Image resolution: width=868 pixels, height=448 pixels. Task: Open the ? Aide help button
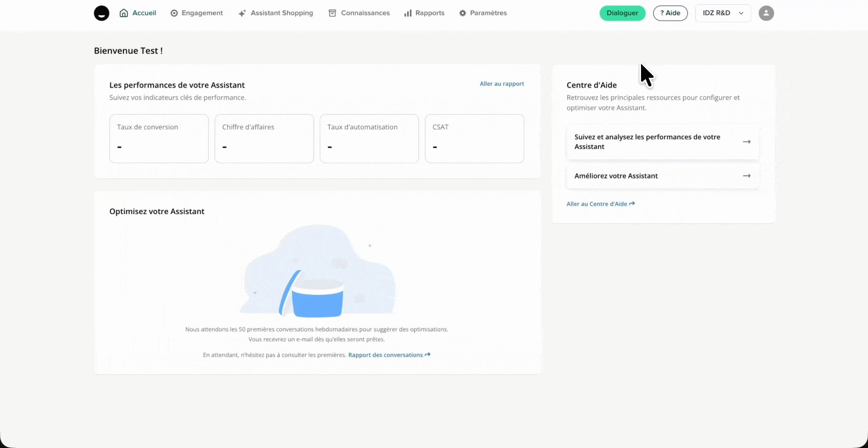pos(670,13)
